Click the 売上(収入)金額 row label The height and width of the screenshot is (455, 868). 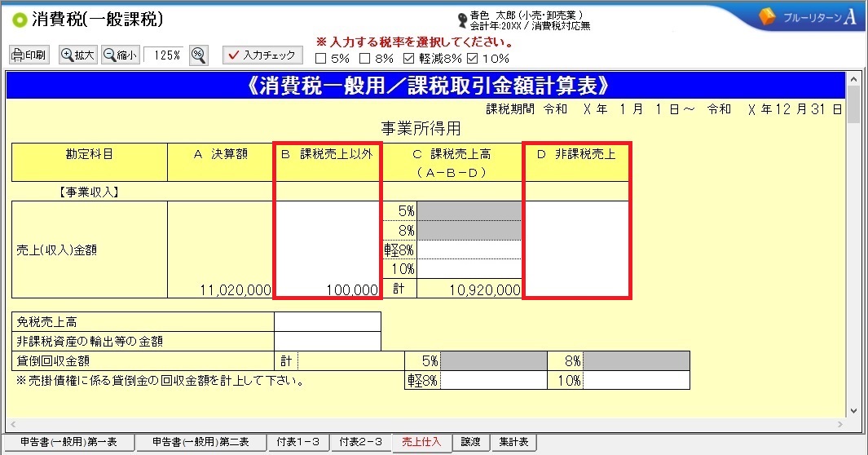(x=56, y=250)
